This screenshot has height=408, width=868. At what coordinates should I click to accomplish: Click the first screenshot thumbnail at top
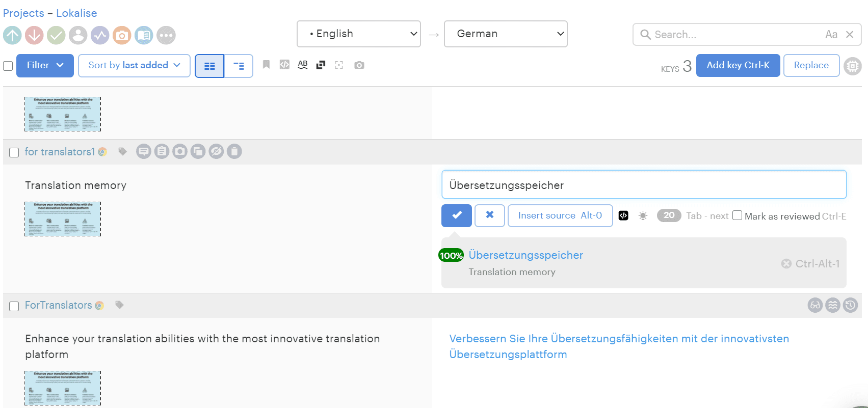pos(63,114)
